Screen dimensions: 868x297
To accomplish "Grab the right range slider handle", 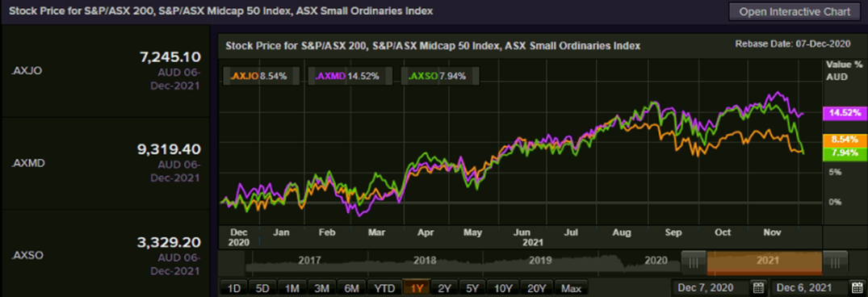I will [836, 262].
